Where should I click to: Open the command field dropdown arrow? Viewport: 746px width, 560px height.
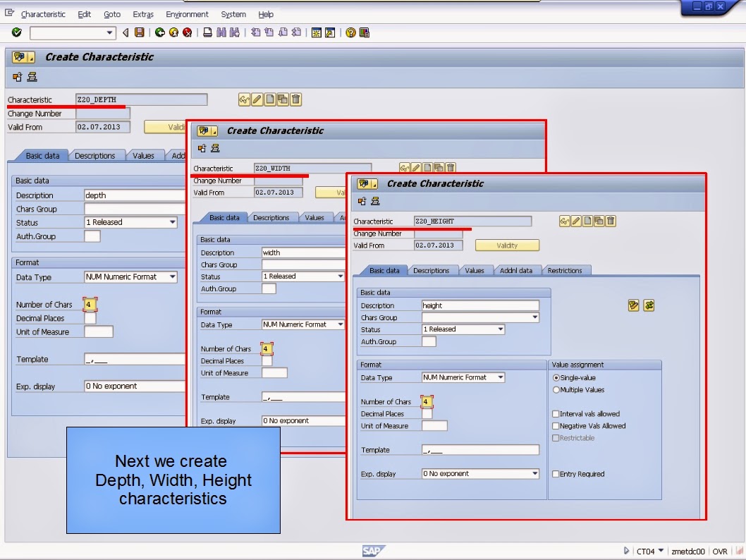(109, 32)
